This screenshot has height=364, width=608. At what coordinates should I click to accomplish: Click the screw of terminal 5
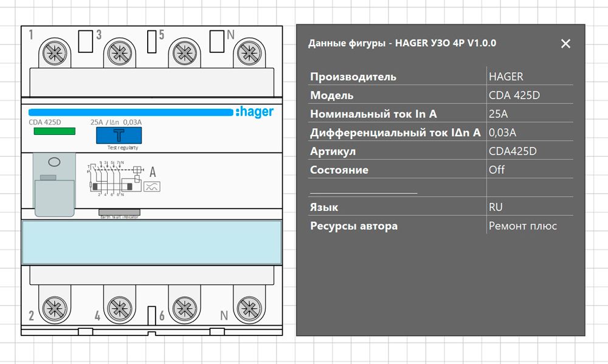point(184,54)
